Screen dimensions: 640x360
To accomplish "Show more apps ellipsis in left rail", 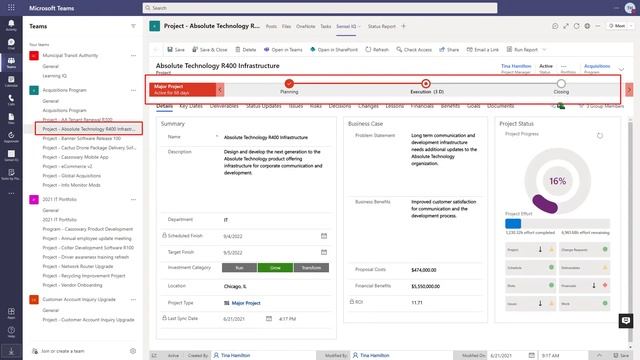I will 11,193.
